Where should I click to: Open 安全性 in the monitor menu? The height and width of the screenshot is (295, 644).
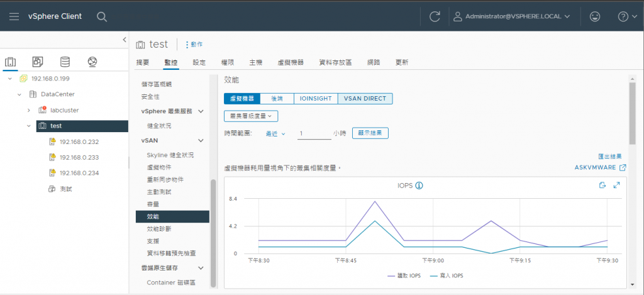coord(150,97)
